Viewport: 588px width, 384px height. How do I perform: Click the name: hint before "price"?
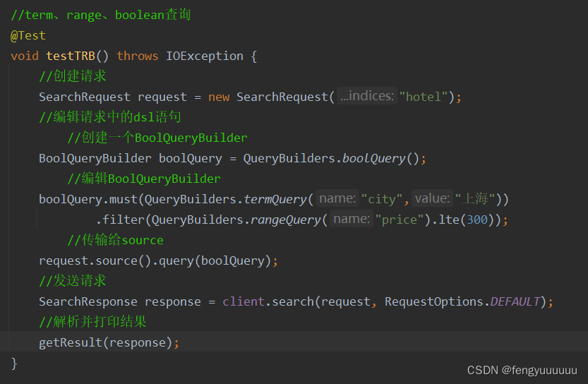352,219
